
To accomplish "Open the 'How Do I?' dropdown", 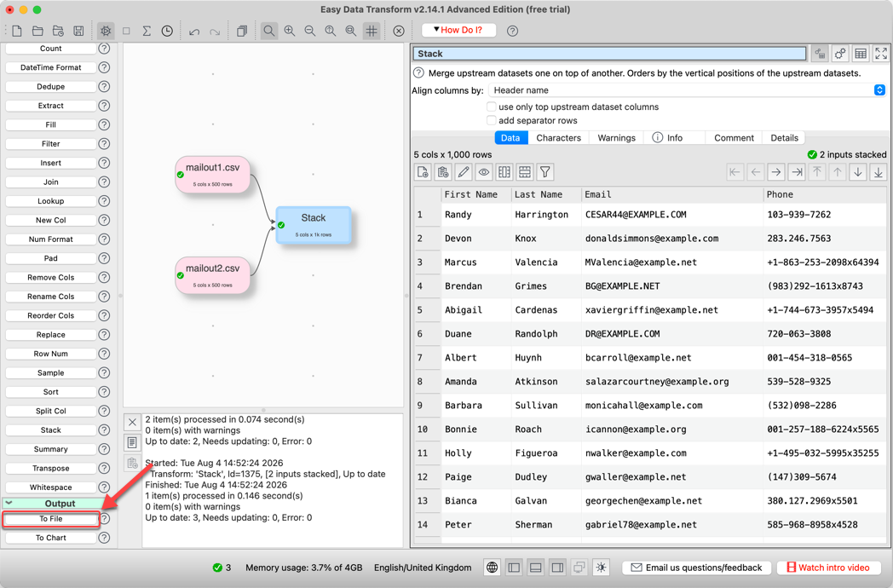I will 458,30.
